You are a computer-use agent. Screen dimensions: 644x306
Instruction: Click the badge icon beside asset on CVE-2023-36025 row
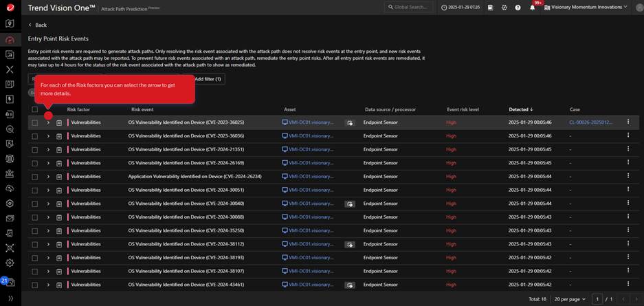click(x=350, y=122)
